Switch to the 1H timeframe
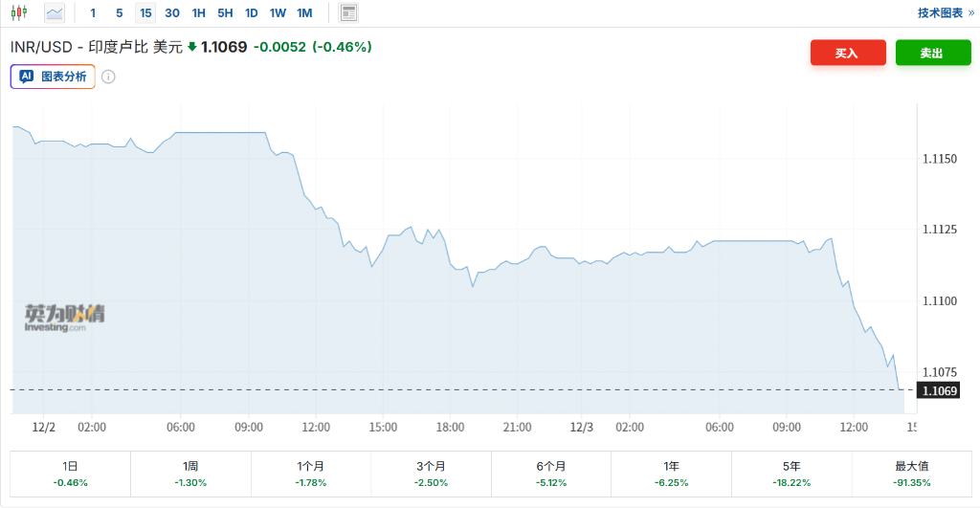The width and height of the screenshot is (980, 508). pos(198,13)
